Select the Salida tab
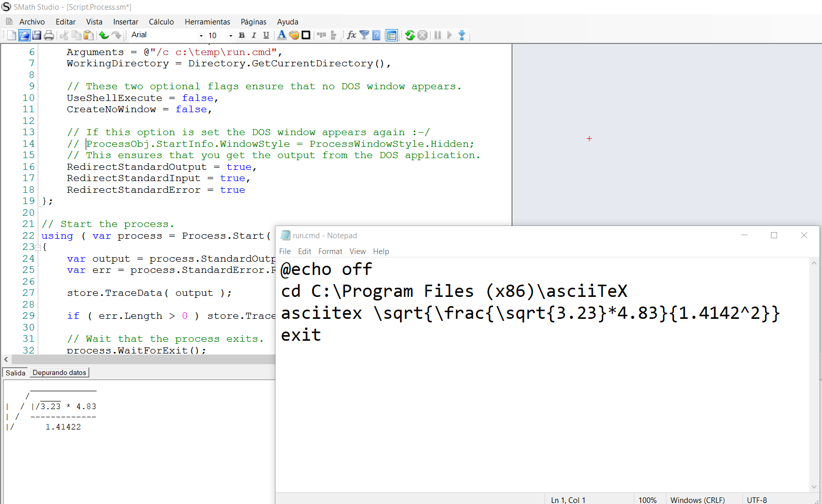822x504 pixels. pyautogui.click(x=15, y=373)
